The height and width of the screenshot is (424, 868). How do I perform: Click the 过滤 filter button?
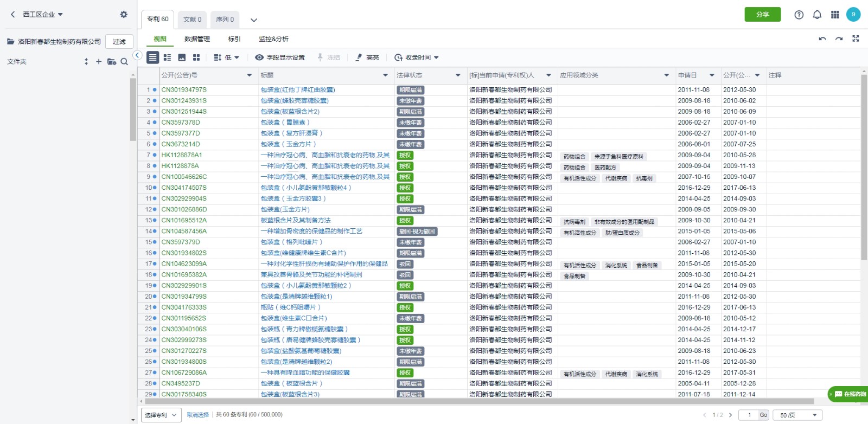[119, 42]
